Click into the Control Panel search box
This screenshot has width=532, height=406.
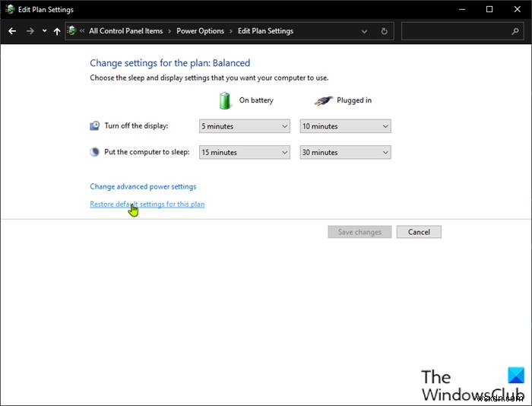[x=462, y=31]
